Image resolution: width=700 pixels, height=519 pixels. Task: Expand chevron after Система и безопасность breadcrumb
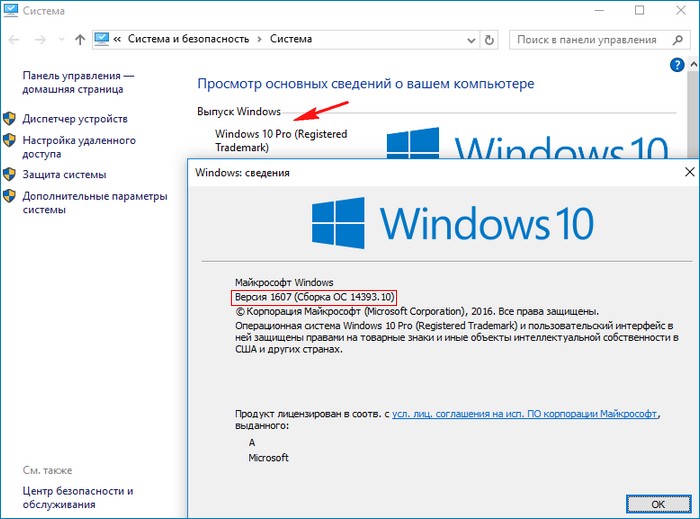[x=258, y=40]
